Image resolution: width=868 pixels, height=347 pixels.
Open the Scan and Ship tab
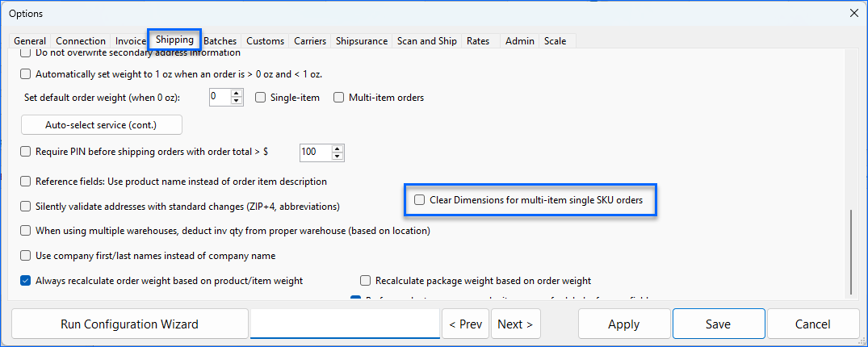426,41
